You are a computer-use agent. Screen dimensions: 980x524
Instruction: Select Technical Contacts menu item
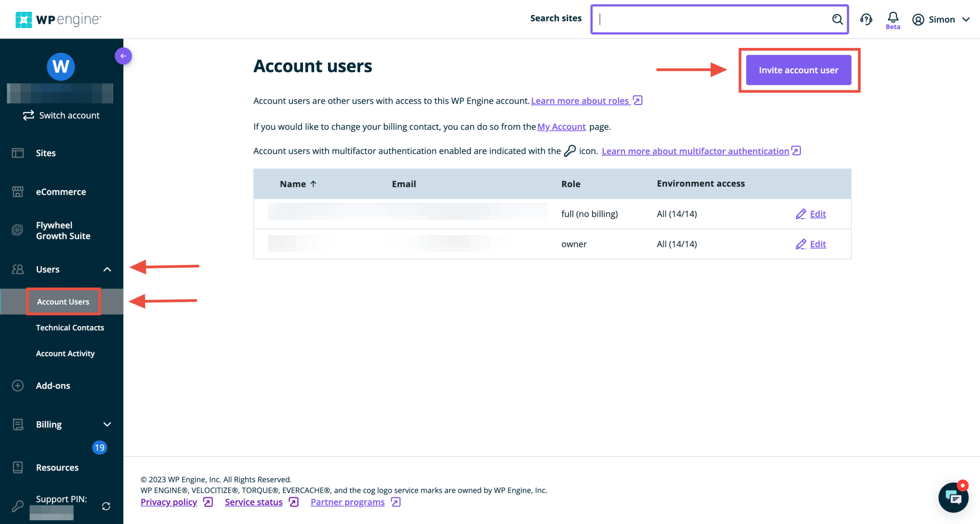[70, 327]
